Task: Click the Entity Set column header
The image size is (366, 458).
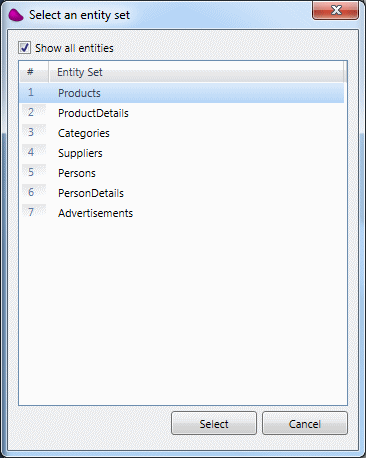Action: pos(197,72)
